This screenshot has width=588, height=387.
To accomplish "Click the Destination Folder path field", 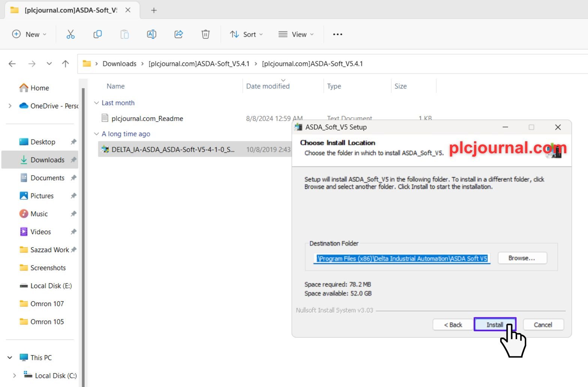I will pyautogui.click(x=402, y=258).
